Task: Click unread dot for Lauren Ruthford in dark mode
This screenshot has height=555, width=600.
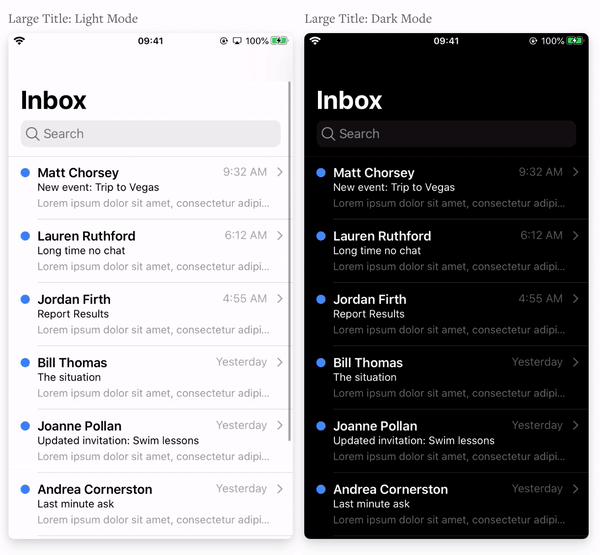Action: point(321,236)
